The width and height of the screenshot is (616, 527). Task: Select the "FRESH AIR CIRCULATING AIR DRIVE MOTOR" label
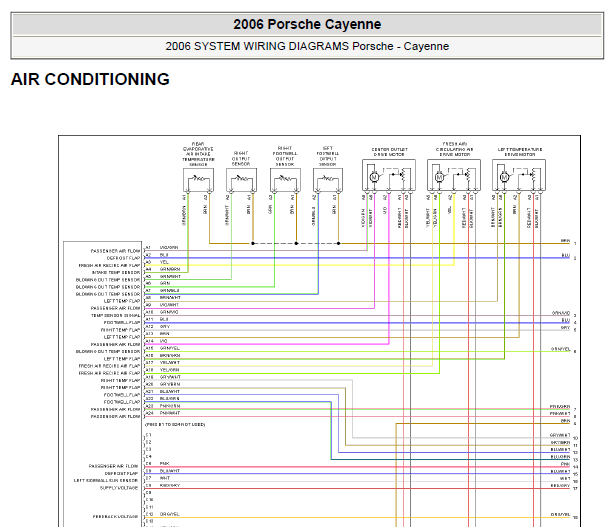[455, 149]
